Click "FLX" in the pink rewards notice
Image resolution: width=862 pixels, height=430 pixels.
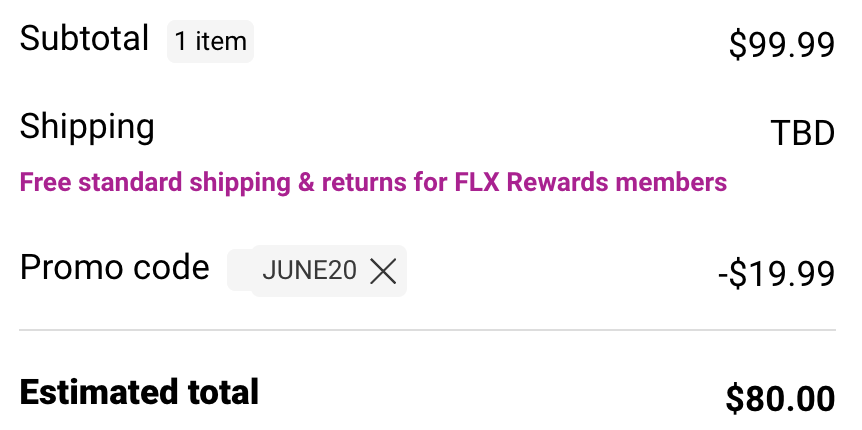(x=478, y=182)
